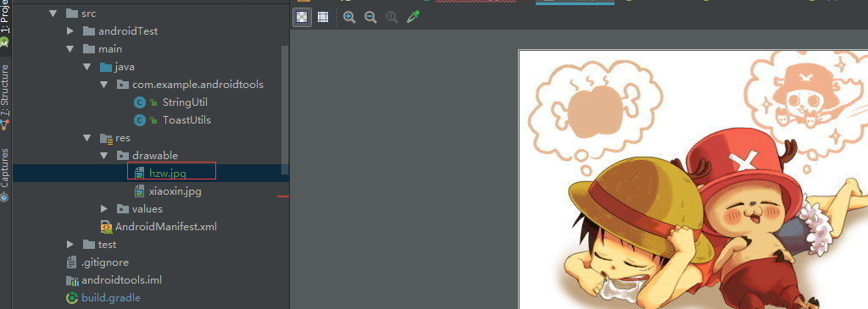Collapse the main folder

pyautogui.click(x=70, y=48)
